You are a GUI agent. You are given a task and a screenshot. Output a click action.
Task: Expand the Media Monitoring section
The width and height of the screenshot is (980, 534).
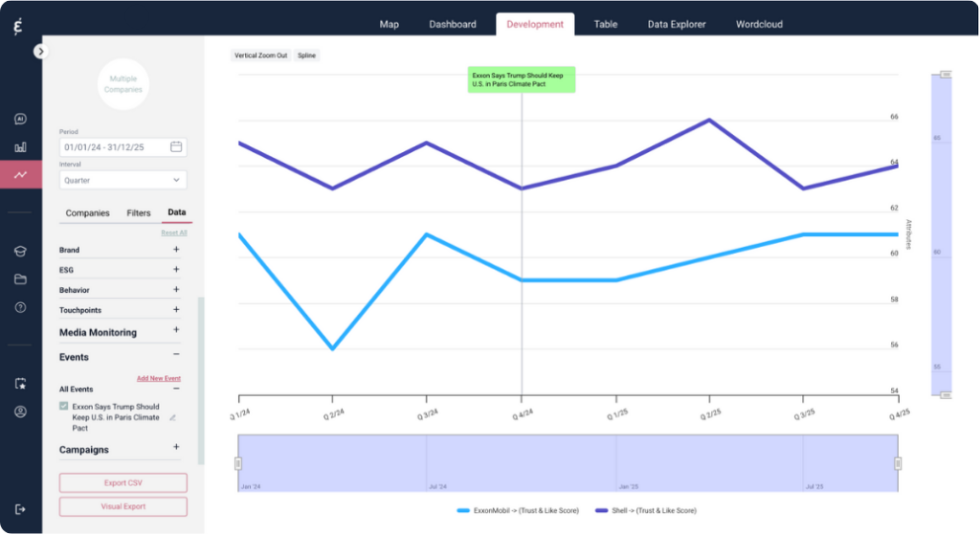(x=176, y=330)
